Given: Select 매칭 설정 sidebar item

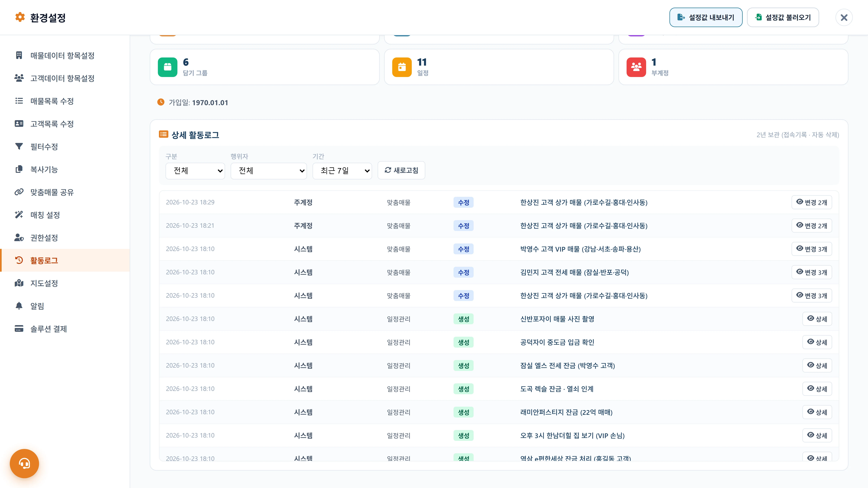Looking at the screenshot, I should tap(65, 215).
